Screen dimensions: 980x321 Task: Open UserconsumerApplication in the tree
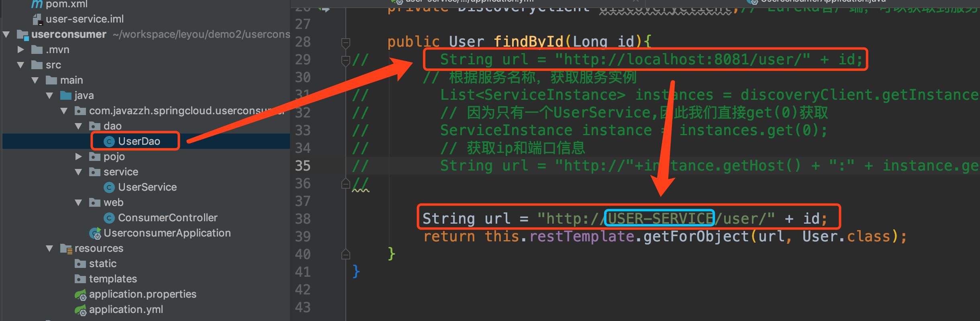[167, 233]
